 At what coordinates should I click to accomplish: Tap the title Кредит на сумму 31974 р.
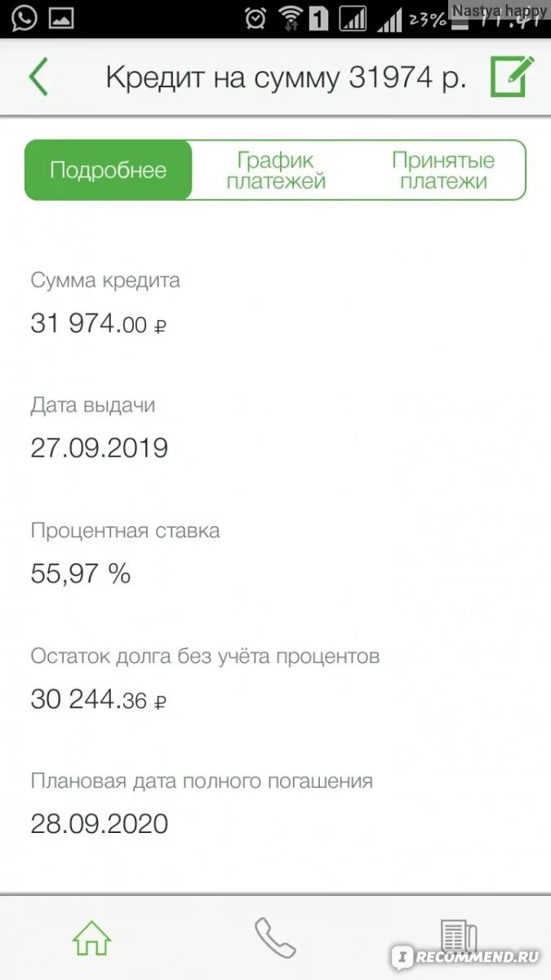click(287, 78)
